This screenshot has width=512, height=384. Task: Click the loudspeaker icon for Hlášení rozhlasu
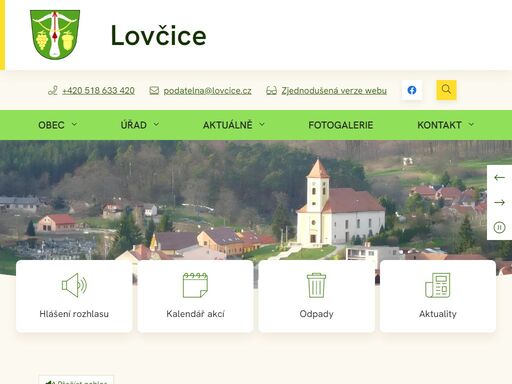point(74,285)
